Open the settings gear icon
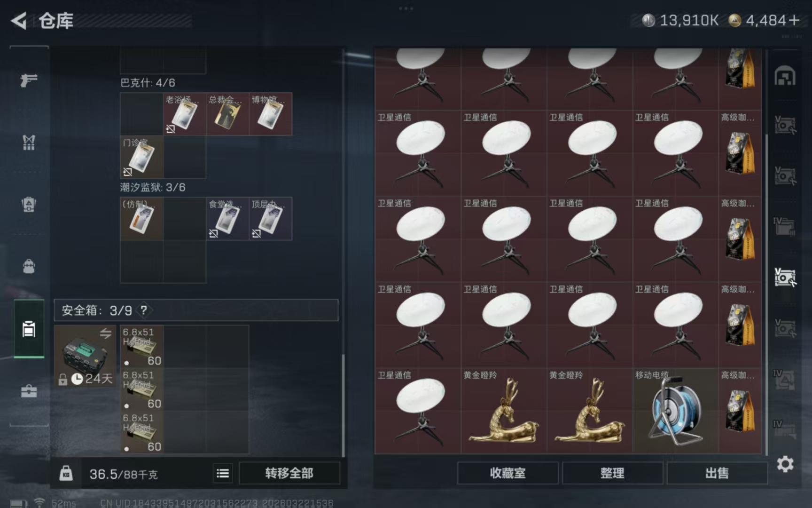Screen dimensions: 812x508 [785, 464]
